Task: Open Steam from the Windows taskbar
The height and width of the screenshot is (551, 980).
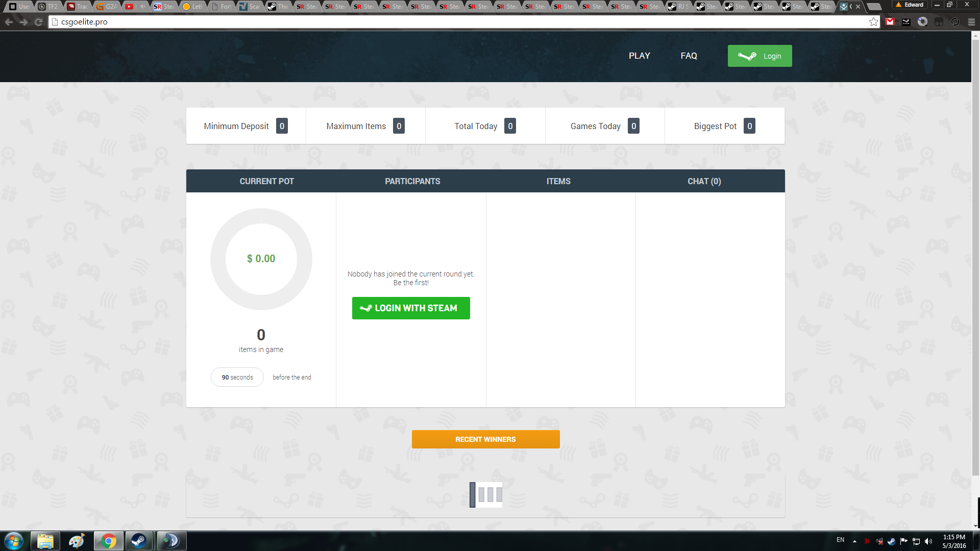Action: pyautogui.click(x=139, y=541)
